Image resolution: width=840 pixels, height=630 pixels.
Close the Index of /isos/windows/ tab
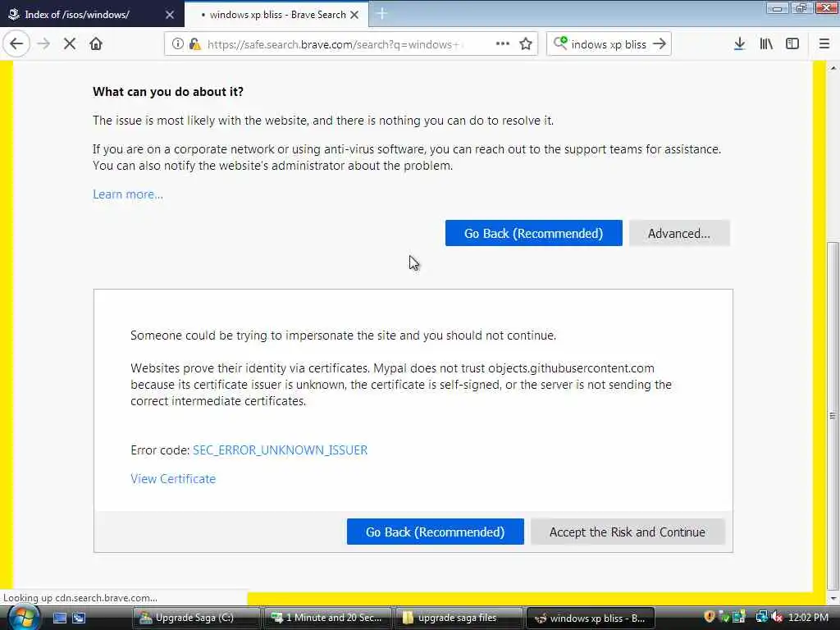click(x=169, y=15)
